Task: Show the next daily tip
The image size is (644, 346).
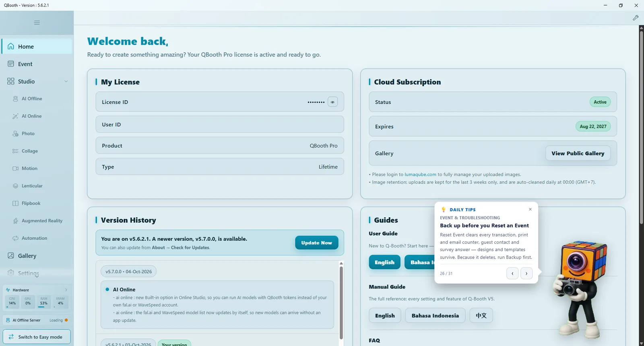Action: coord(526,274)
